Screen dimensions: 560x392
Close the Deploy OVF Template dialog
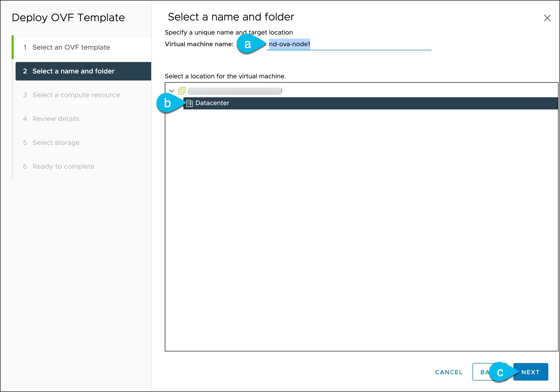point(547,18)
